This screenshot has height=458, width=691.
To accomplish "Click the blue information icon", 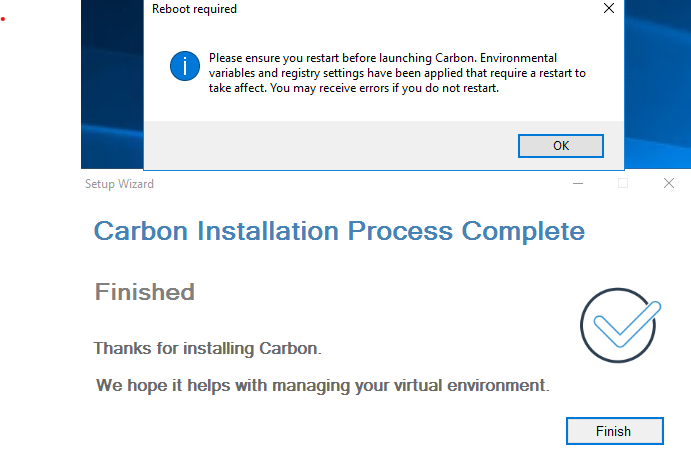I will (185, 66).
